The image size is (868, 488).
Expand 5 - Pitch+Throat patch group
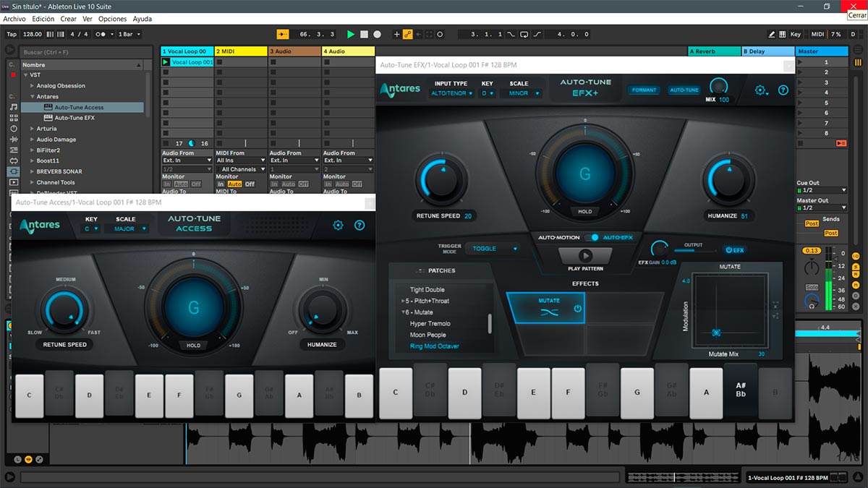403,301
